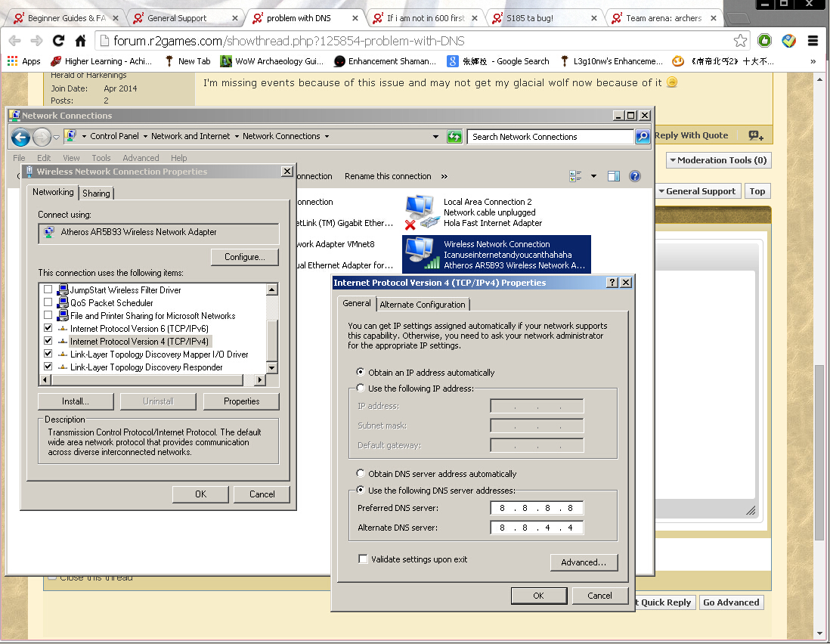Click the Advanced... button
Viewport: 830px width, 644px height.
(x=584, y=562)
